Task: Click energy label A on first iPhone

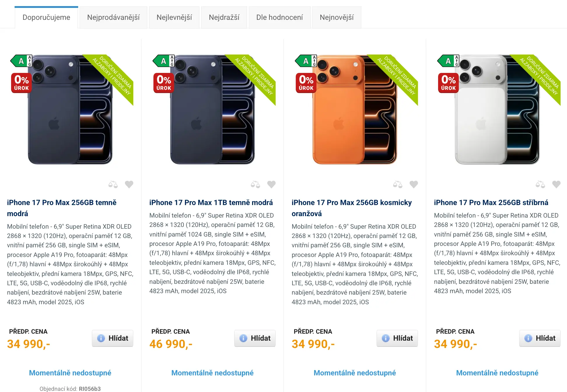Action: coord(21,61)
